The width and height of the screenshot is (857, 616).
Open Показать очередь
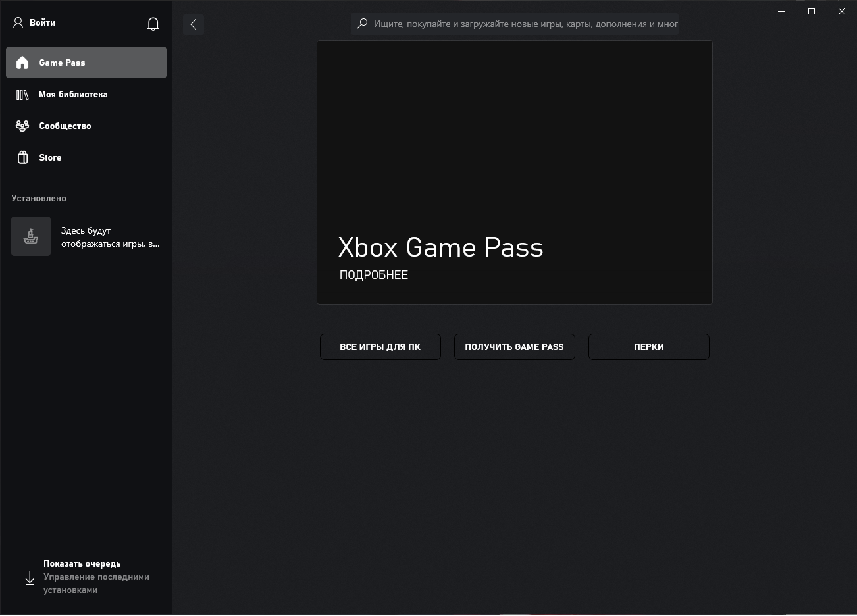click(x=82, y=563)
